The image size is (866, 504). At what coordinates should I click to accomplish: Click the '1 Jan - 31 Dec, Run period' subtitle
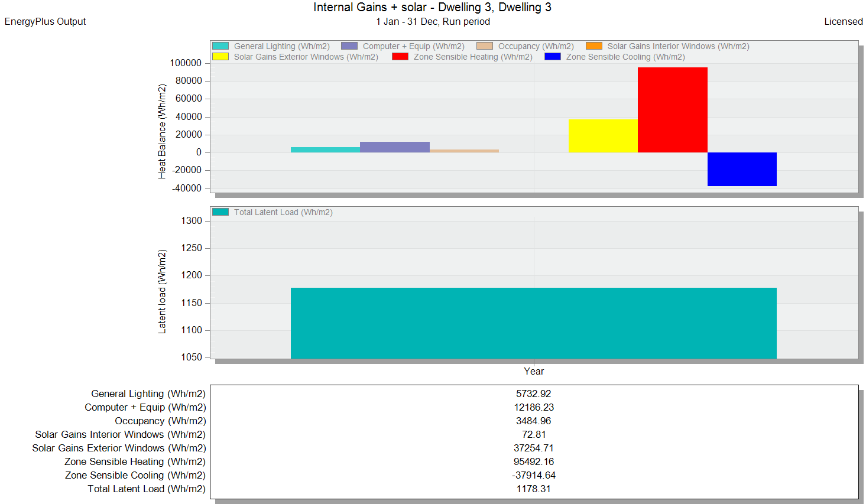[x=433, y=21]
